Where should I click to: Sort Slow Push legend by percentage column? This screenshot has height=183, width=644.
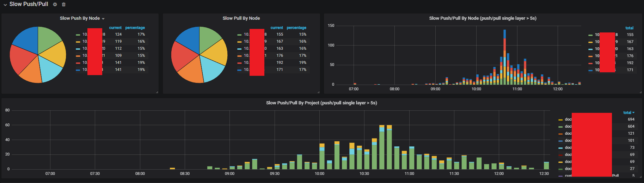(135, 28)
